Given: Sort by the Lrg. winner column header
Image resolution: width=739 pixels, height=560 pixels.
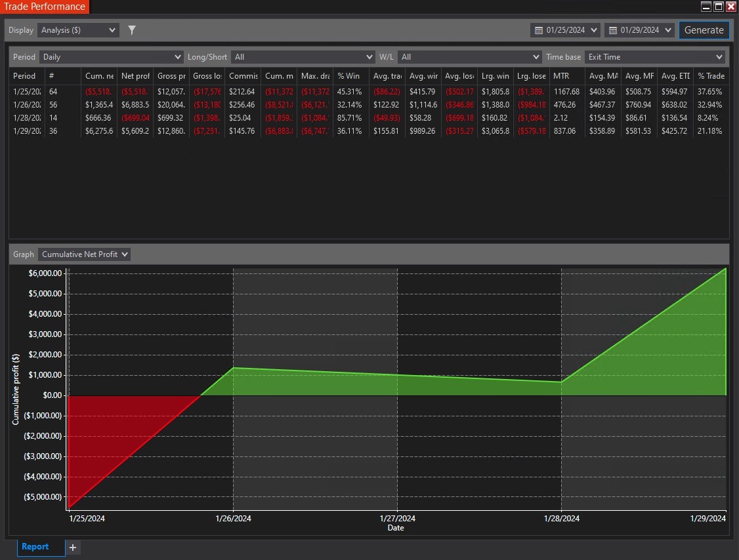Looking at the screenshot, I should coord(496,76).
